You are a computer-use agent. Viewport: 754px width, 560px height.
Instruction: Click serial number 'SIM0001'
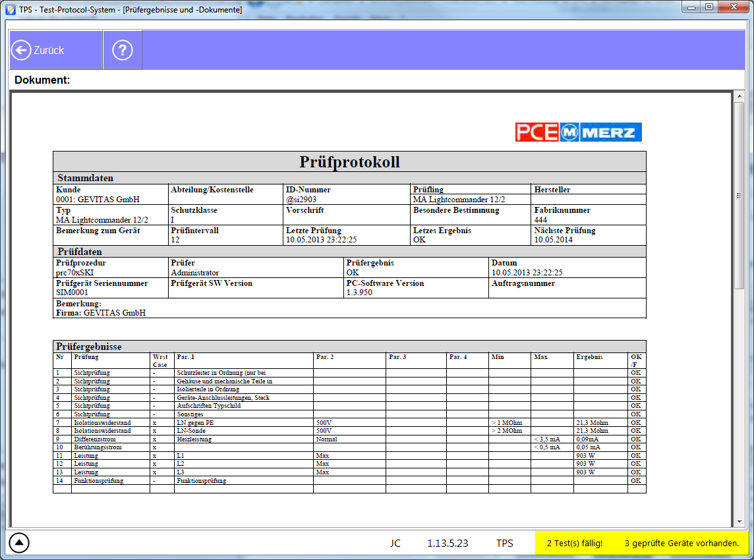click(x=72, y=293)
